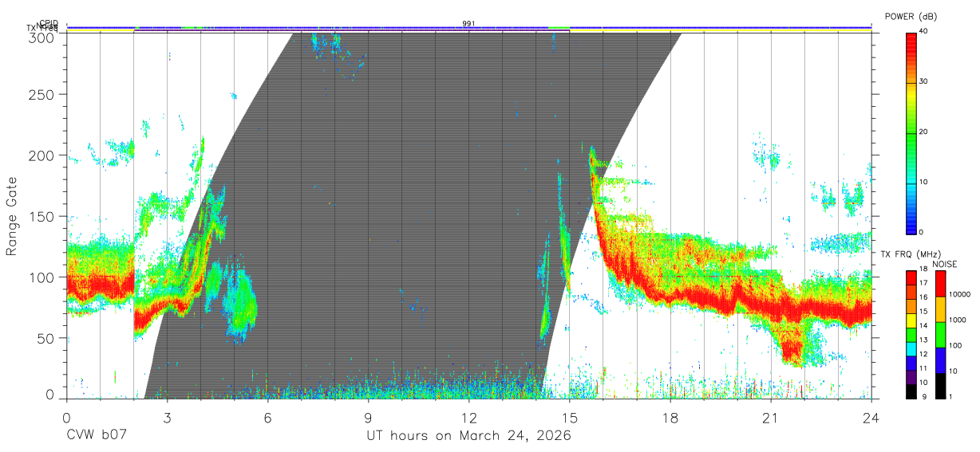
Task: Click the black 1-10 NOISE scale segment
Action: tap(940, 385)
